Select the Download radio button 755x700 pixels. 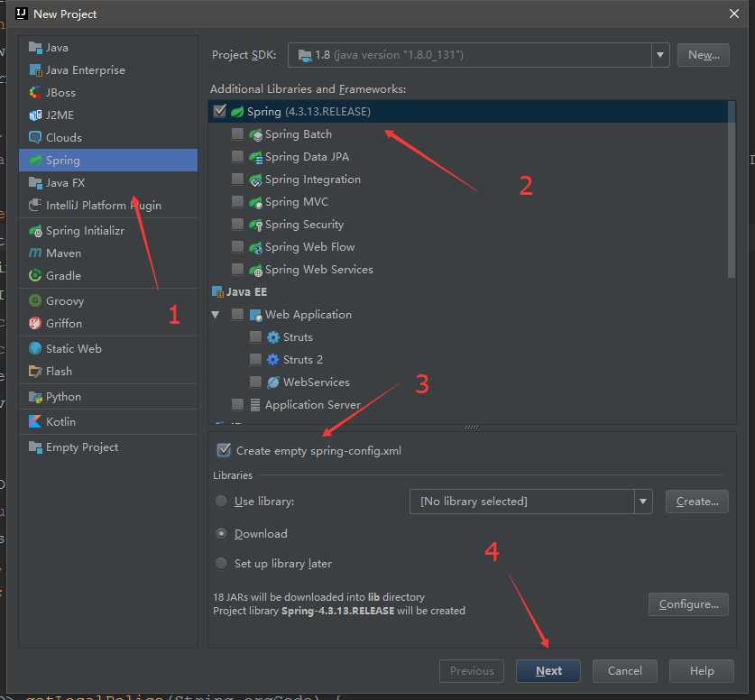coord(221,533)
